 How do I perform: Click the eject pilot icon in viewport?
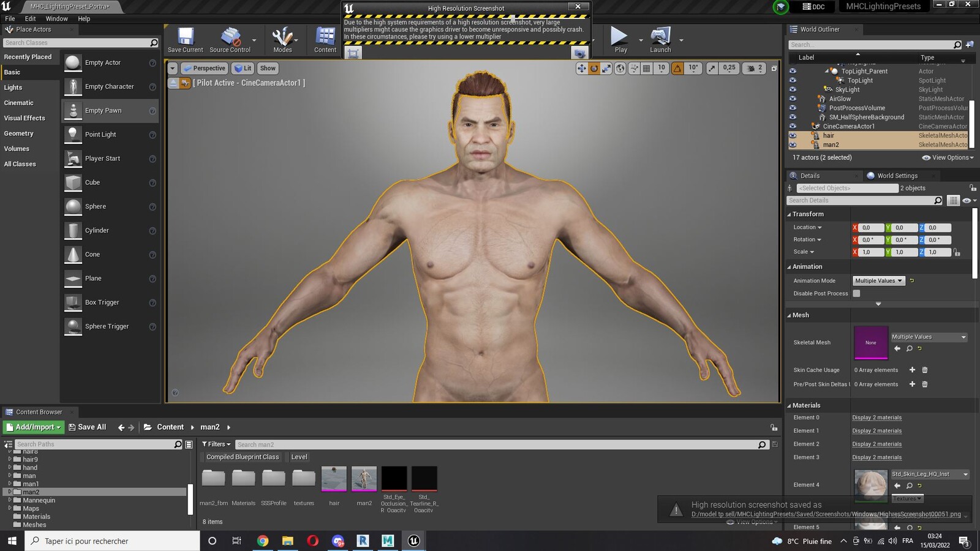point(173,83)
